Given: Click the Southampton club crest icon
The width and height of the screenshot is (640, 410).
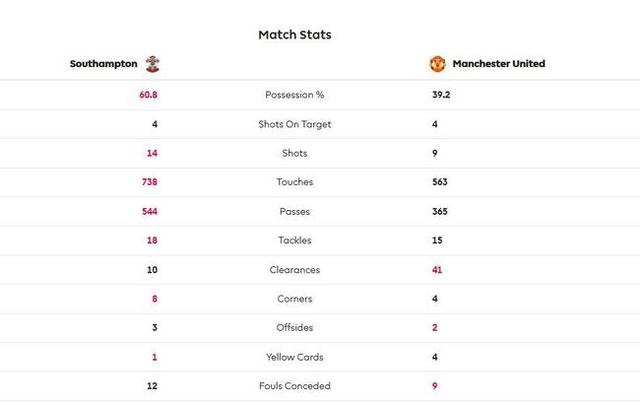Looking at the screenshot, I should [x=153, y=64].
